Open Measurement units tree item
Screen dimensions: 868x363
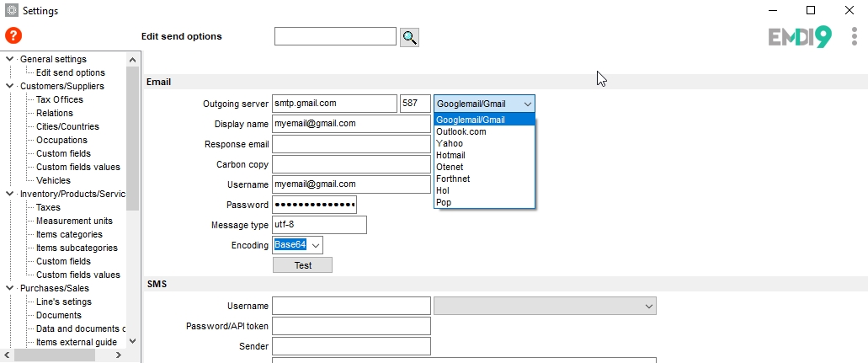click(74, 222)
